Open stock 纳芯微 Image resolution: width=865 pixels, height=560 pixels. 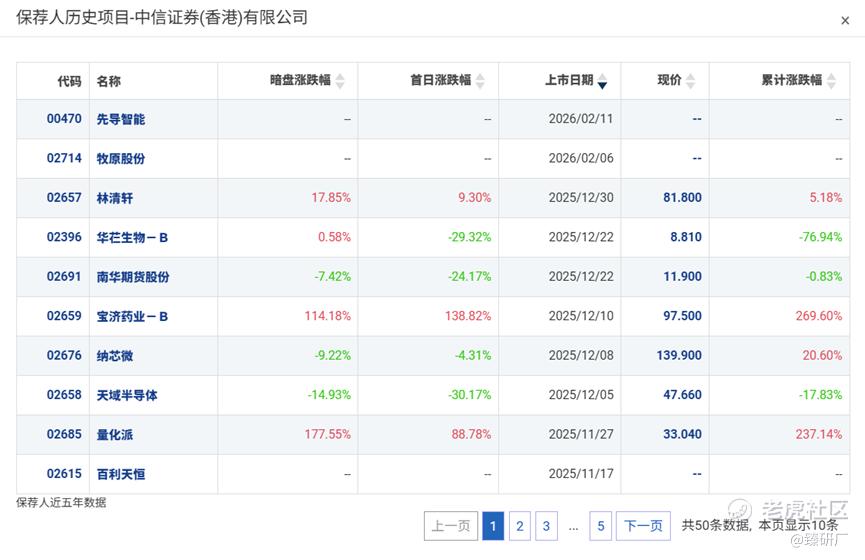[115, 356]
